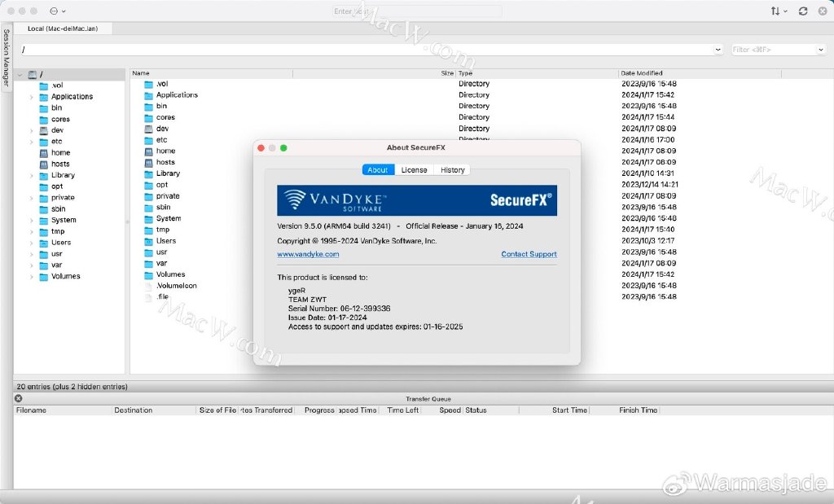Click the System folder icon in tree

[44, 220]
